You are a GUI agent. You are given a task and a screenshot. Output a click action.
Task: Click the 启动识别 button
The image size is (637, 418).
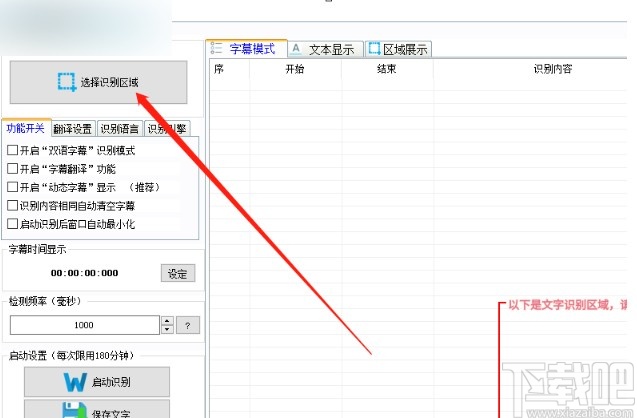coord(97,382)
